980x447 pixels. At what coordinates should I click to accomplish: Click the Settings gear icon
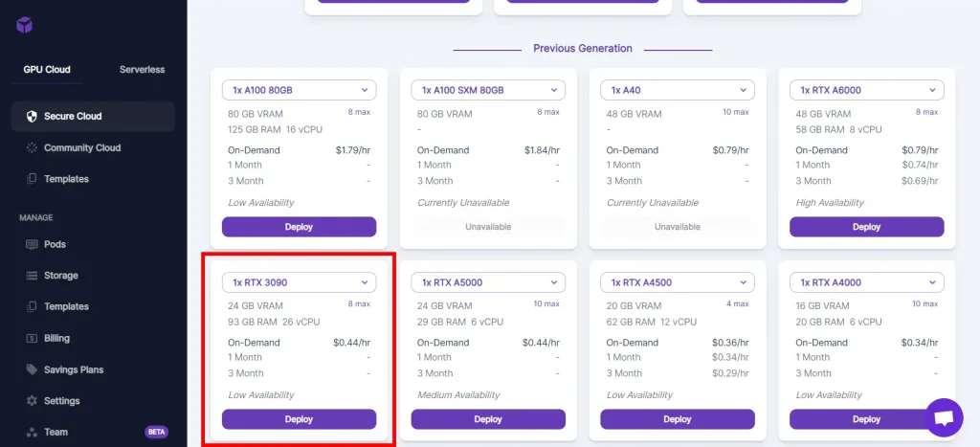click(32, 401)
